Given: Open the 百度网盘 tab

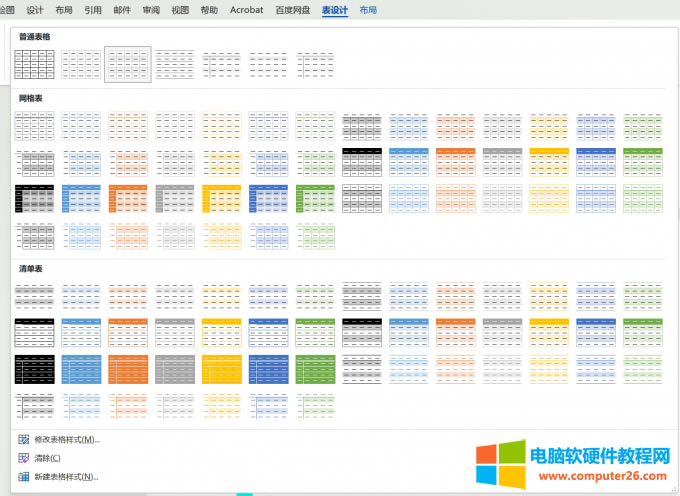Looking at the screenshot, I should tap(293, 10).
